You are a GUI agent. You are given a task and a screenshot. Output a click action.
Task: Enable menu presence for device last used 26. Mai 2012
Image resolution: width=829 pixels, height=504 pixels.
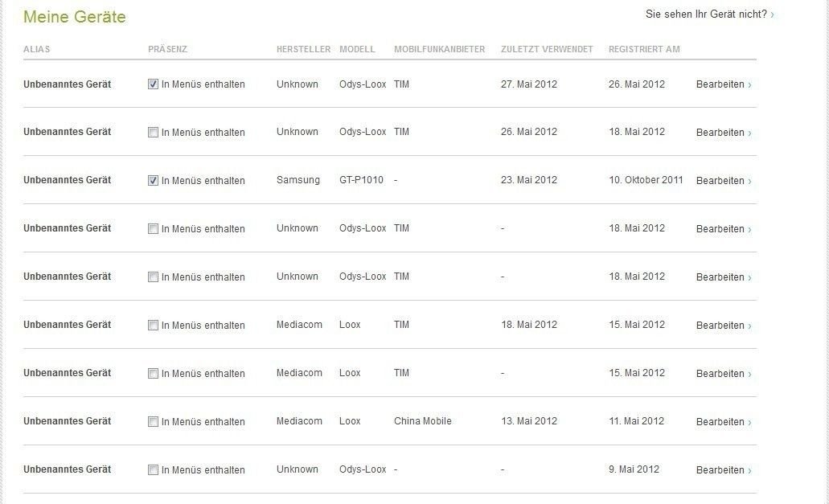153,132
